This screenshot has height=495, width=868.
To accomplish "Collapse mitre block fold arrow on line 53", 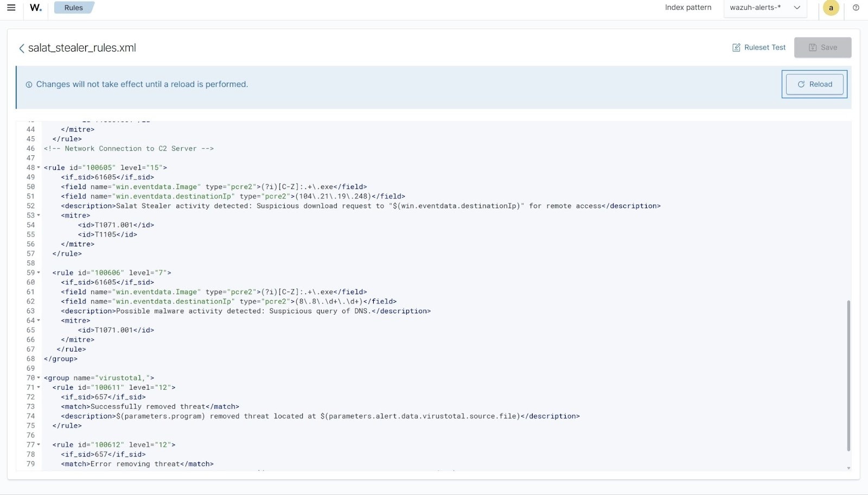I will coord(39,215).
